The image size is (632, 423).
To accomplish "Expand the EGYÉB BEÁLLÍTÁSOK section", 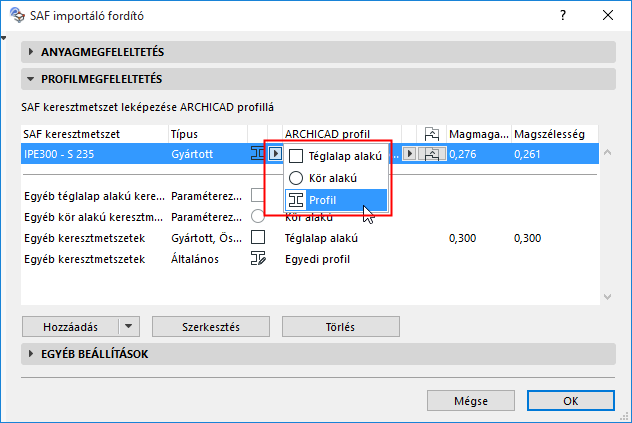I will click(318, 354).
